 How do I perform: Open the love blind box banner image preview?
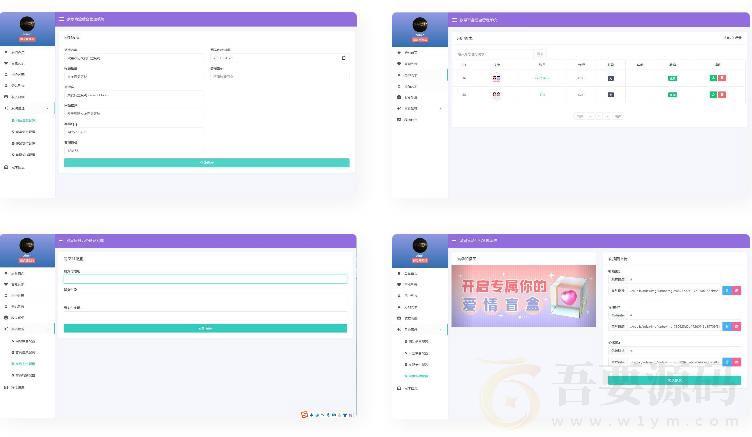pos(524,295)
